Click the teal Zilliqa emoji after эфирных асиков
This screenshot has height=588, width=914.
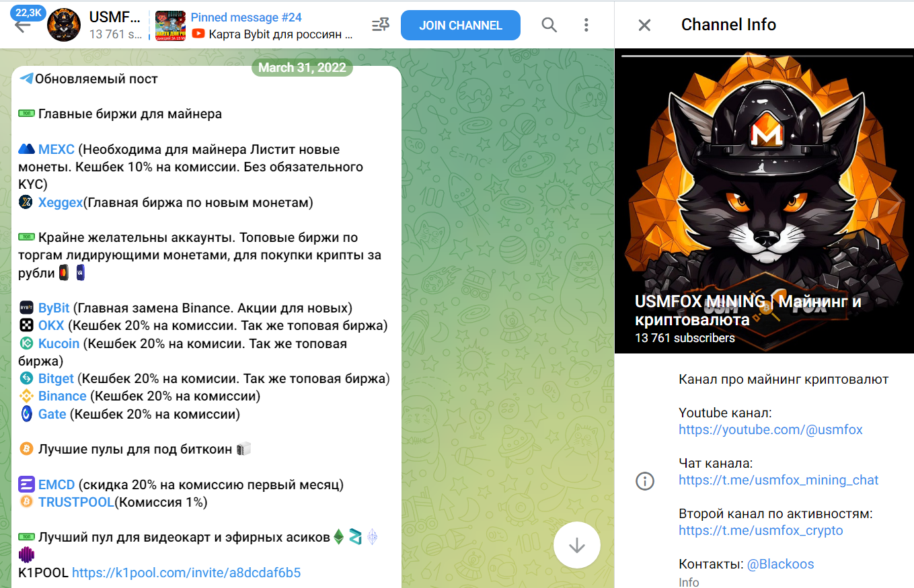pos(355,537)
